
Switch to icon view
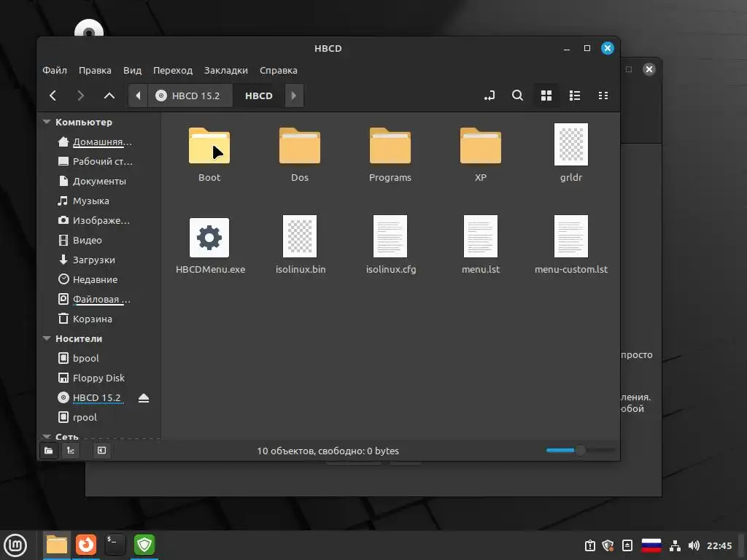[546, 96]
